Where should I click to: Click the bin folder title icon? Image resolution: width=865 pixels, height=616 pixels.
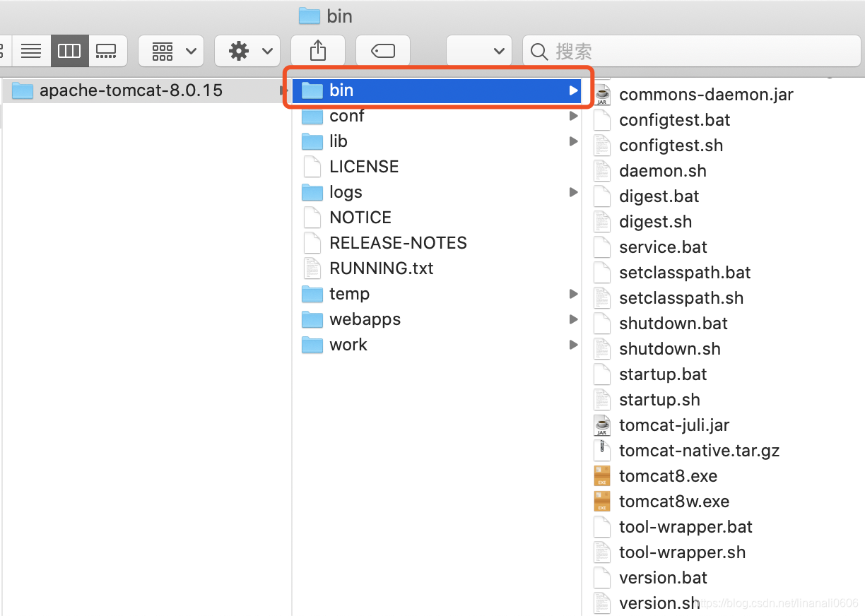(310, 16)
